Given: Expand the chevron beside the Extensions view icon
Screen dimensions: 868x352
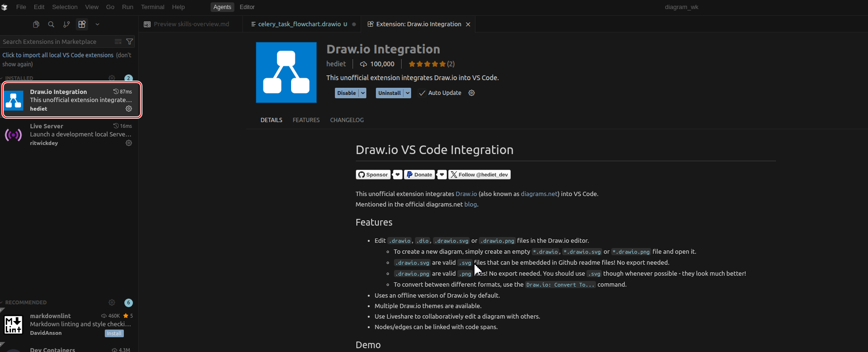Looking at the screenshot, I should (x=97, y=24).
